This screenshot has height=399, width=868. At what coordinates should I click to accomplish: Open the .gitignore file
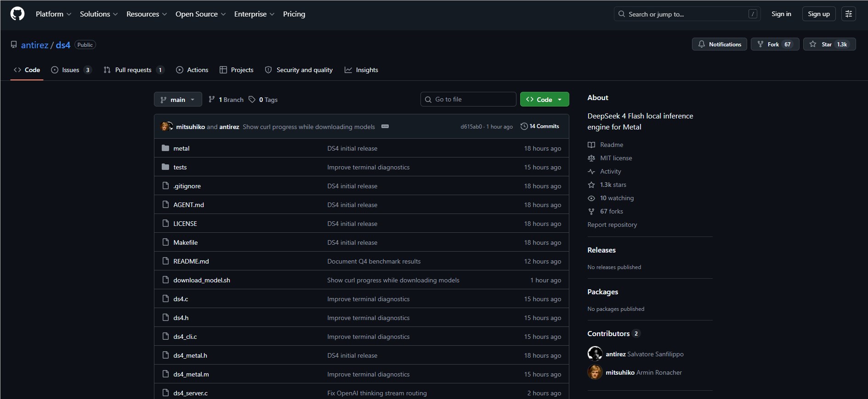coord(187,186)
